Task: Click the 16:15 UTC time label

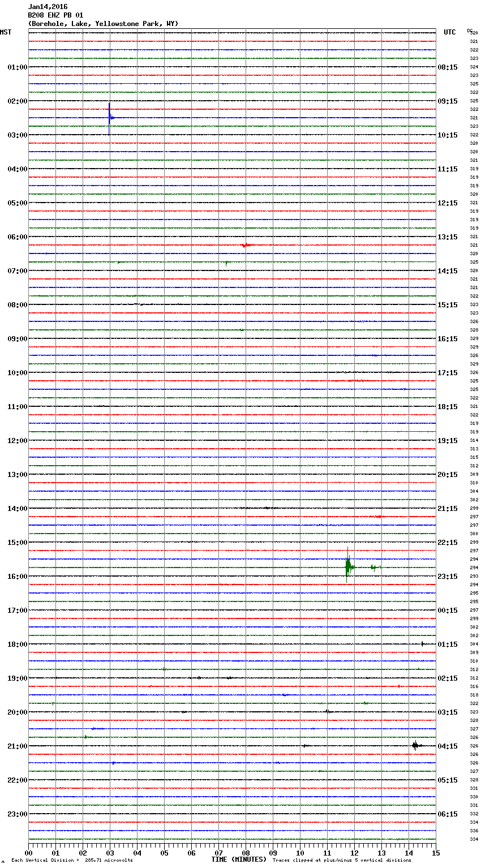Action: (448, 339)
